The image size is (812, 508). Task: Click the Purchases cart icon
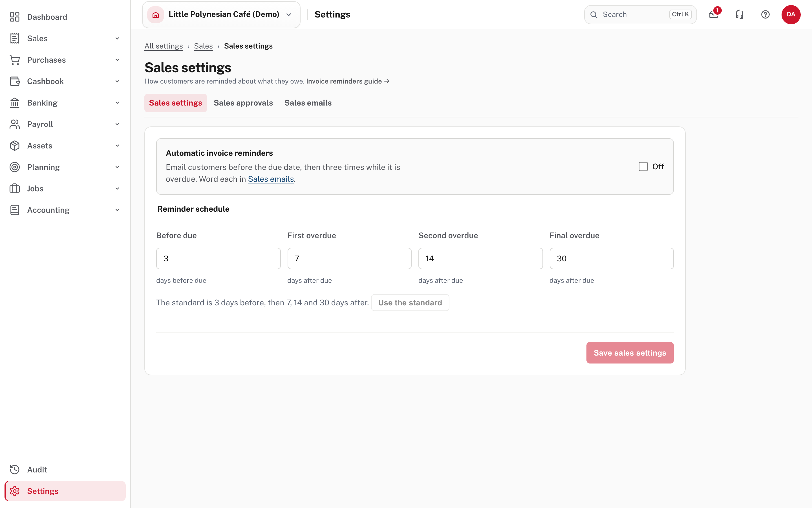click(14, 60)
